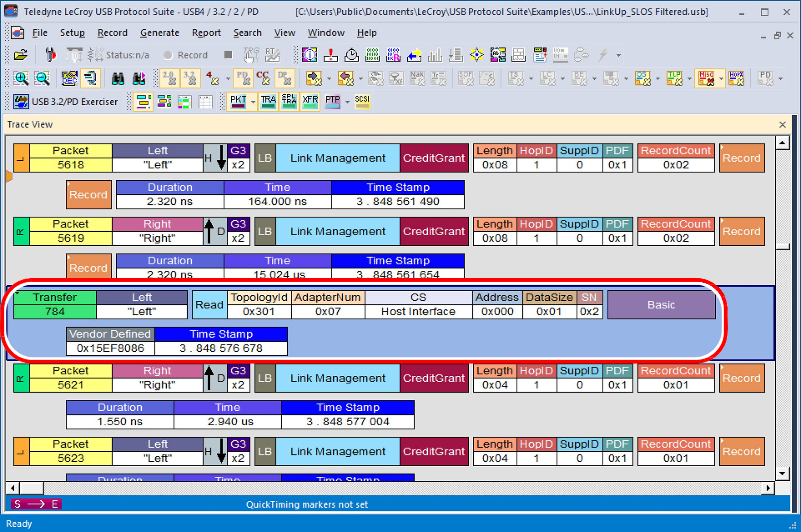Toggle hide CC traffic button
The image size is (801, 532).
pyautogui.click(x=263, y=78)
